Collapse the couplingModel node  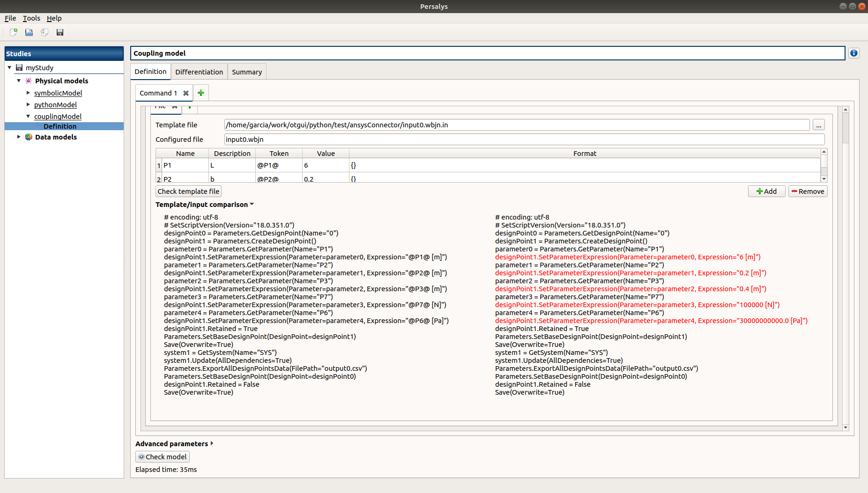[x=28, y=116]
